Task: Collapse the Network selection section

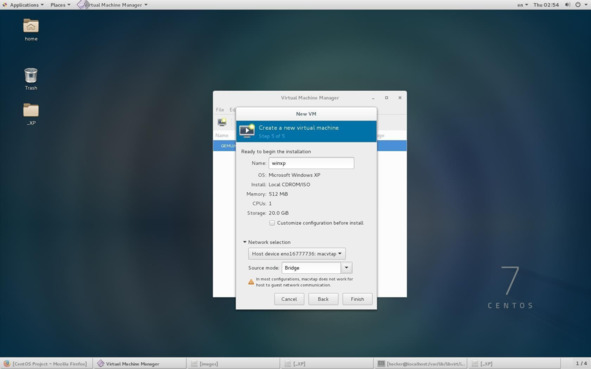Action: click(x=245, y=242)
